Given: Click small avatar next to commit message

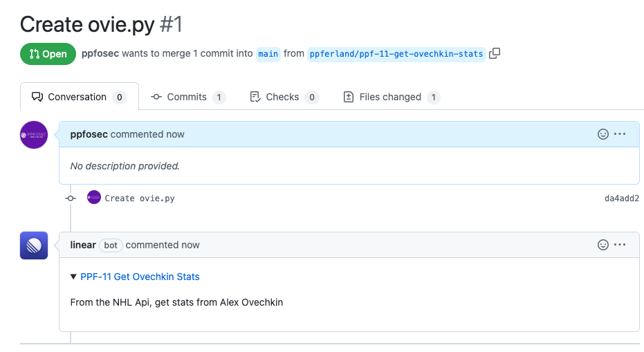Looking at the screenshot, I should (x=94, y=197).
